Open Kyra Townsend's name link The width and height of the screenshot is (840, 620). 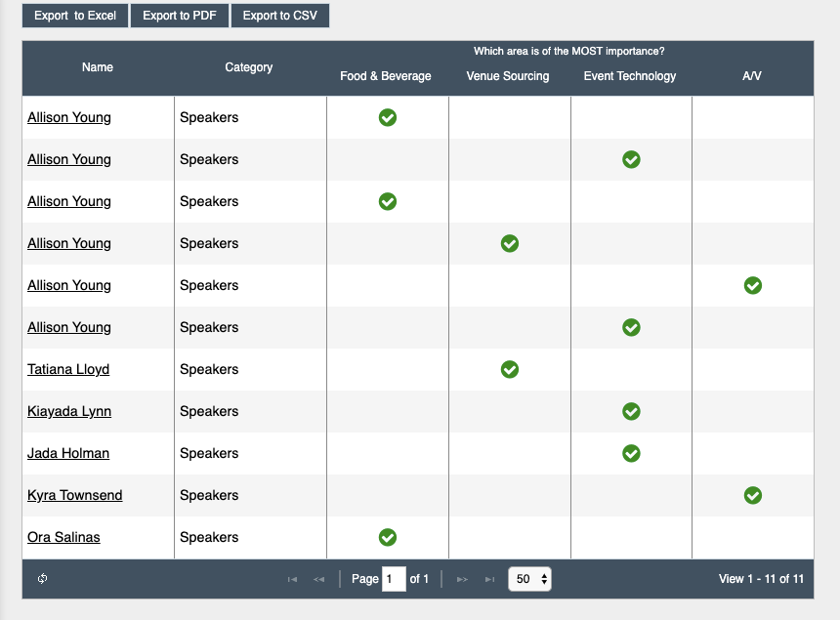(74, 495)
